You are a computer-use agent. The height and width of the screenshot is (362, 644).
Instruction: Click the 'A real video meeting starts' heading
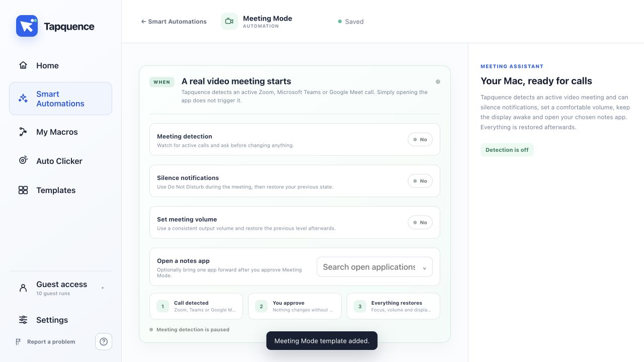tap(236, 81)
